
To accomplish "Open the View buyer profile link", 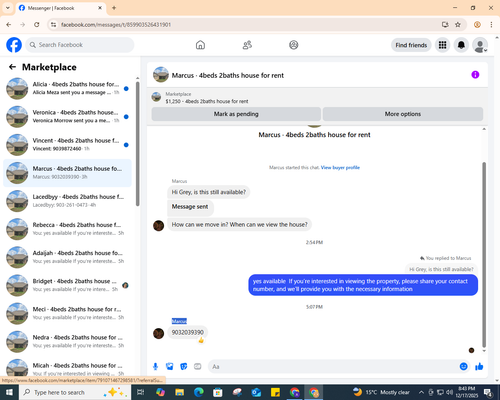I will pyautogui.click(x=340, y=167).
